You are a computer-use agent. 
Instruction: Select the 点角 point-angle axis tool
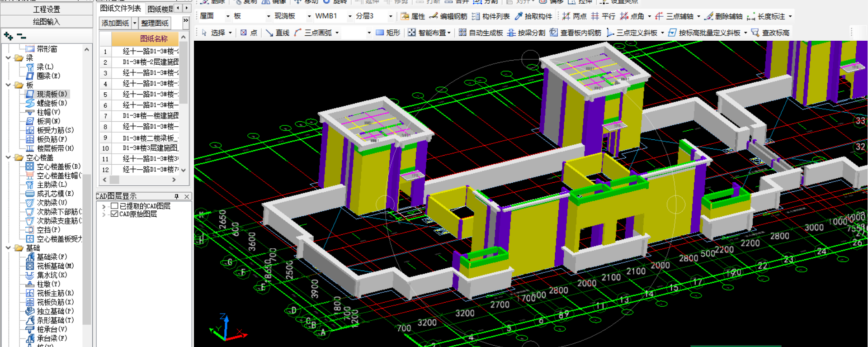[632, 16]
